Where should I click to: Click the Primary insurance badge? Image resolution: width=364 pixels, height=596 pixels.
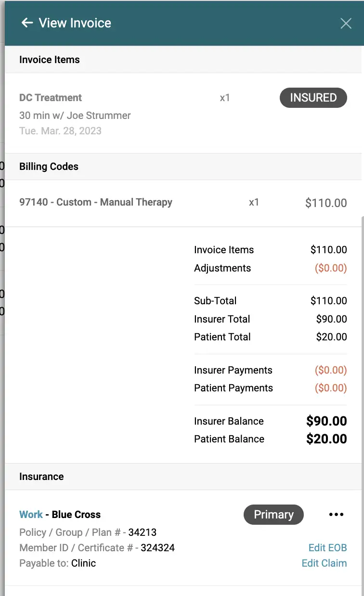coord(273,515)
